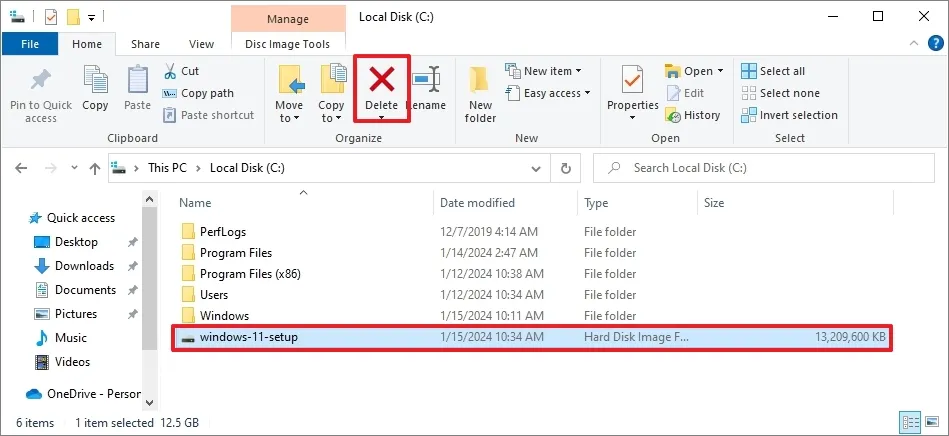Select the Users folder row
Image resolution: width=949 pixels, height=436 pixels.
[533, 295]
